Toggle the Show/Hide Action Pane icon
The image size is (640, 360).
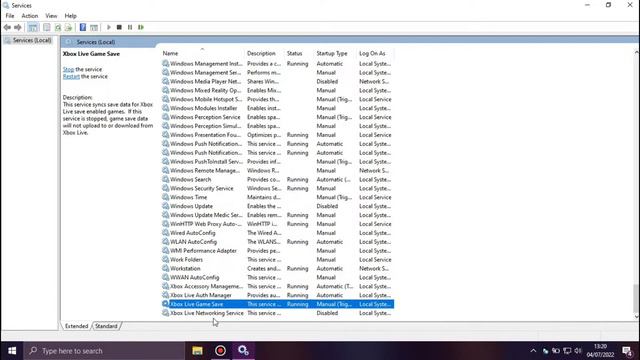(94, 27)
